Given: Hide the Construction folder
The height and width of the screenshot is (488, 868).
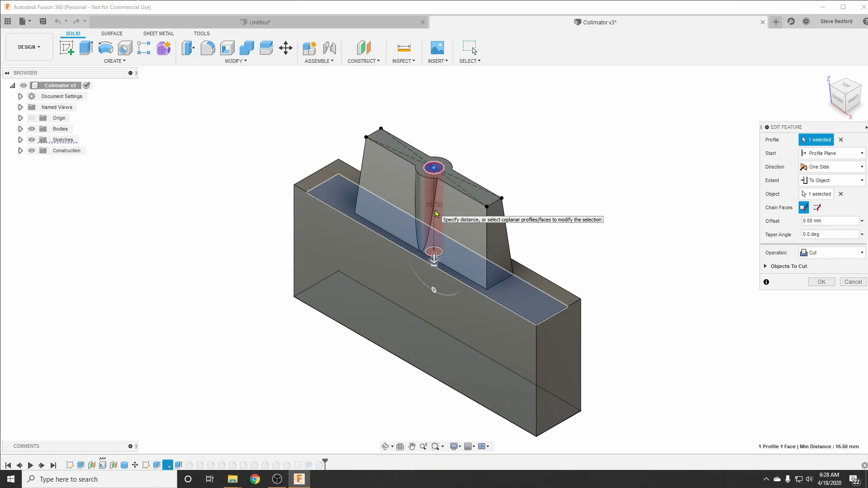Looking at the screenshot, I should coord(32,150).
